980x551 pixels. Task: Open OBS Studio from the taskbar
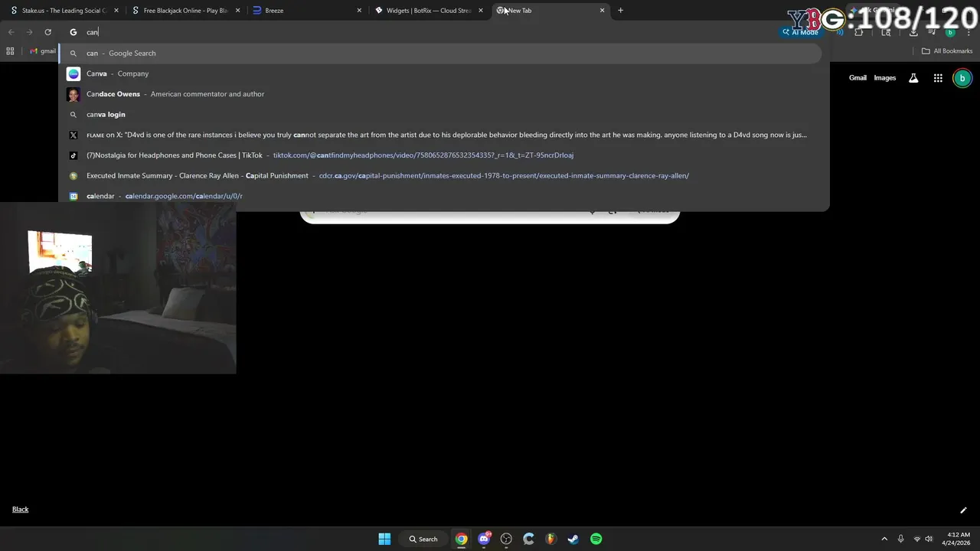click(506, 539)
